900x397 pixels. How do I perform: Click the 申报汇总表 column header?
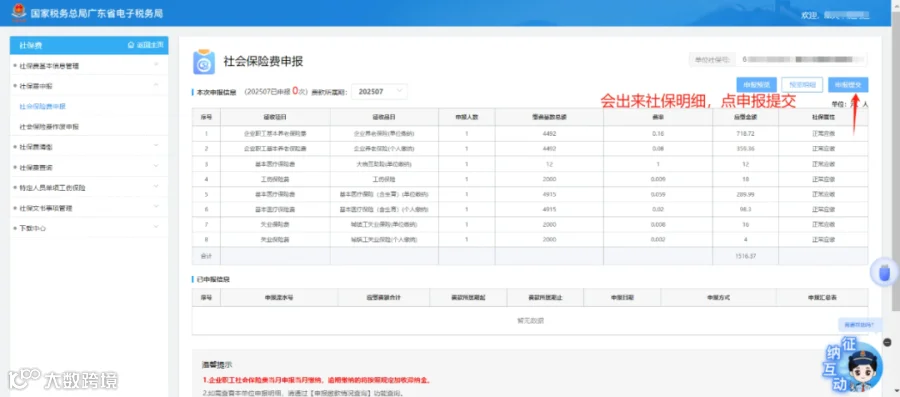point(822,298)
